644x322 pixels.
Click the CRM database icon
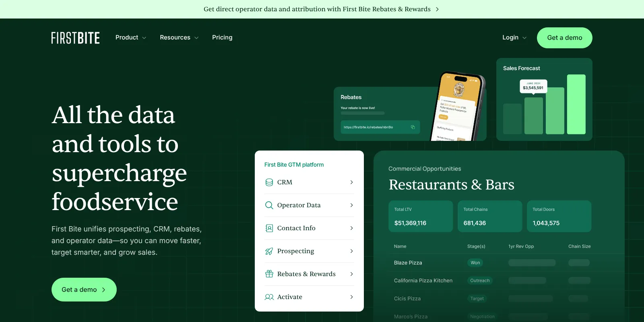click(x=269, y=182)
